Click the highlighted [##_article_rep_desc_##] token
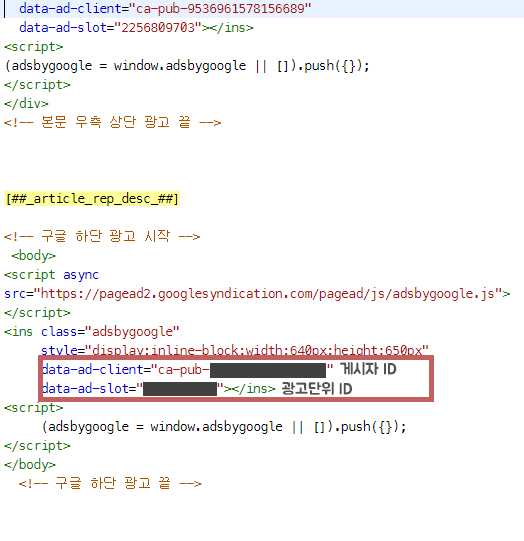 click(x=92, y=199)
